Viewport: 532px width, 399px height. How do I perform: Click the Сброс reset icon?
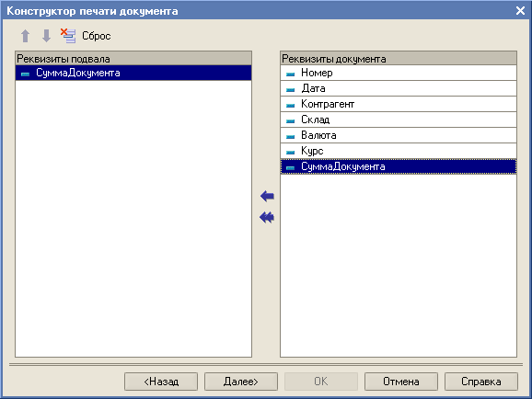(x=68, y=36)
